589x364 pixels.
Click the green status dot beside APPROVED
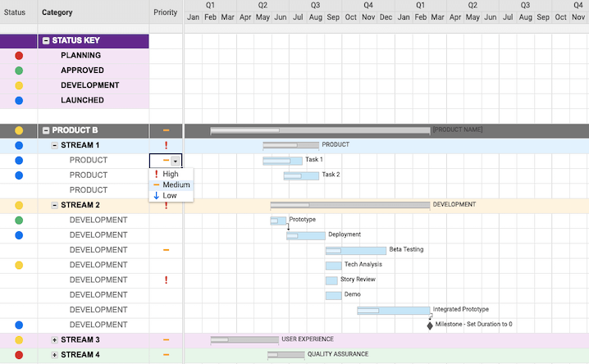click(19, 71)
